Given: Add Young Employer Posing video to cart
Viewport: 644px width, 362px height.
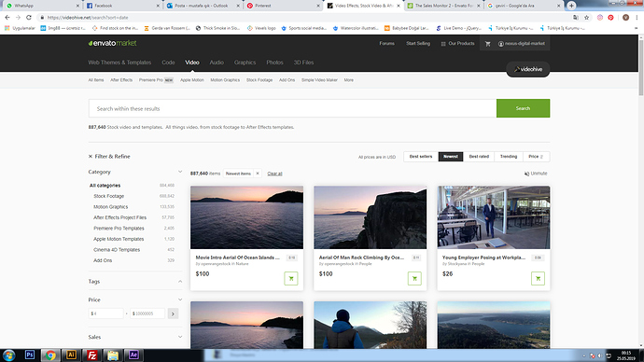Looking at the screenshot, I should [x=538, y=278].
